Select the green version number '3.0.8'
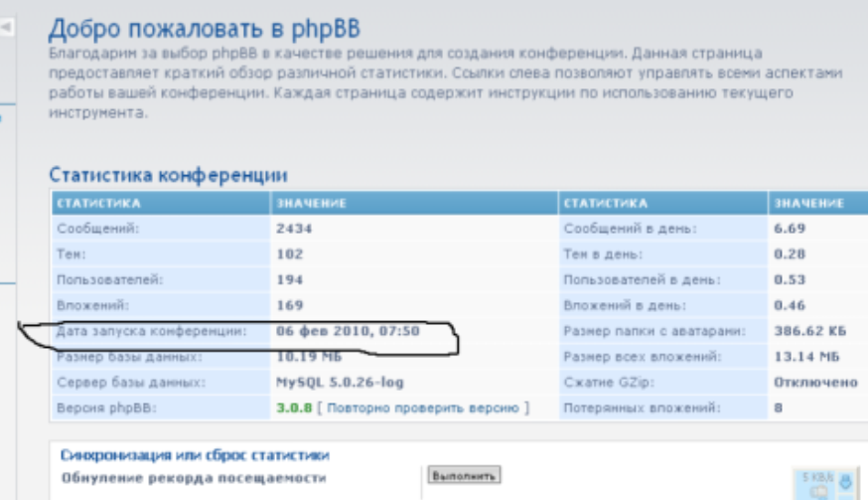This screenshot has height=500, width=868. coord(294,408)
